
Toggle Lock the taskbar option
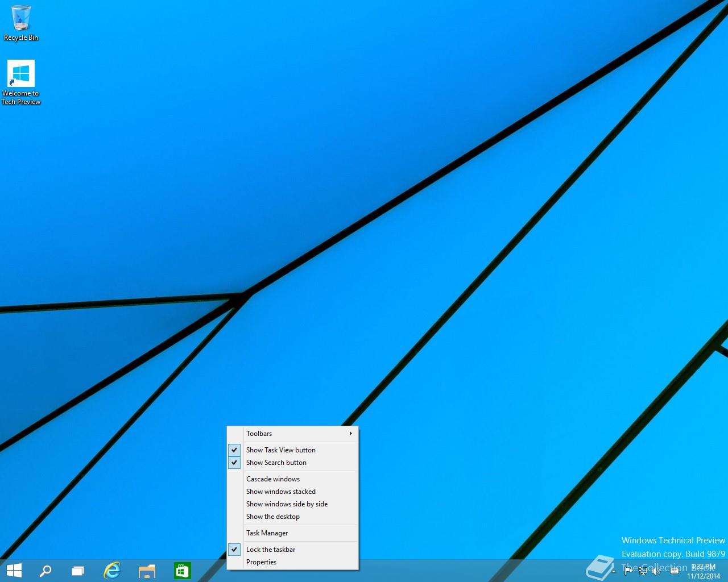point(293,550)
